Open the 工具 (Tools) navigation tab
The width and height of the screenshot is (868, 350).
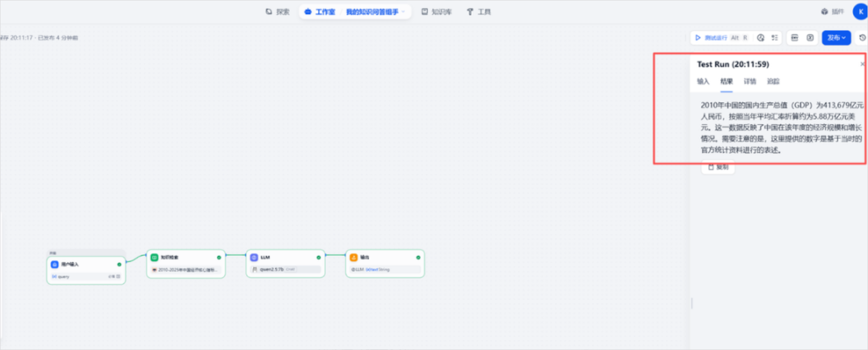click(479, 12)
